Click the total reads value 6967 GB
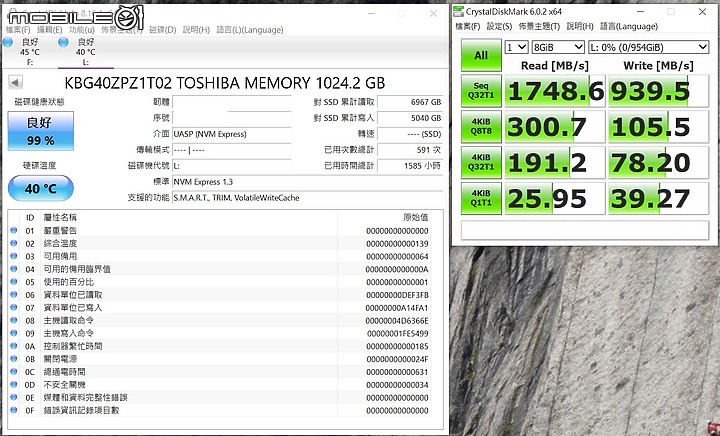This screenshot has height=436, width=720. pos(410,102)
